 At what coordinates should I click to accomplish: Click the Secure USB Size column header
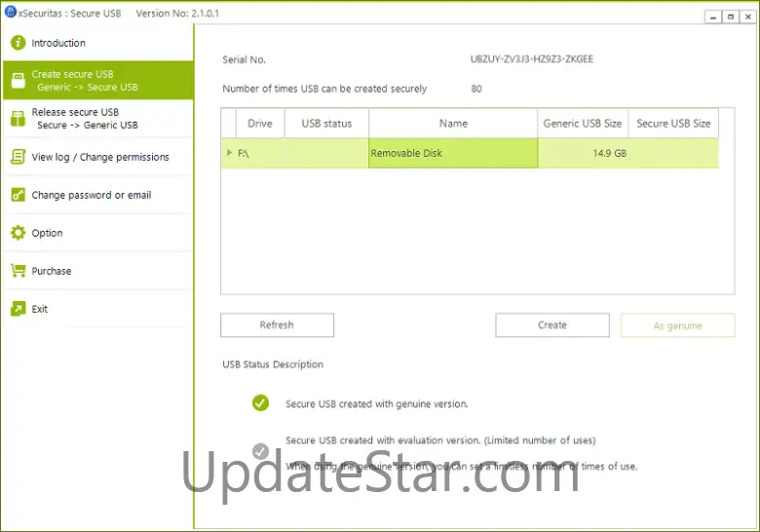673,123
